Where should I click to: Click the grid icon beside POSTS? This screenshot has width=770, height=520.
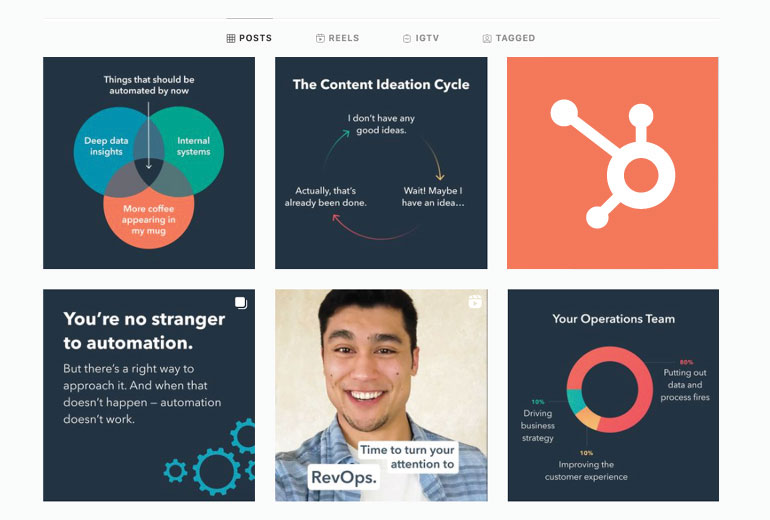(231, 38)
